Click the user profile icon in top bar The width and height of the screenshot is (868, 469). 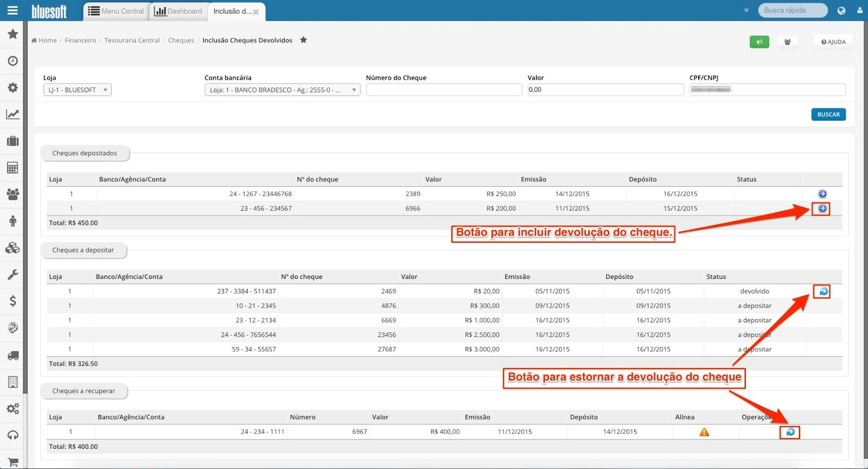pos(860,10)
